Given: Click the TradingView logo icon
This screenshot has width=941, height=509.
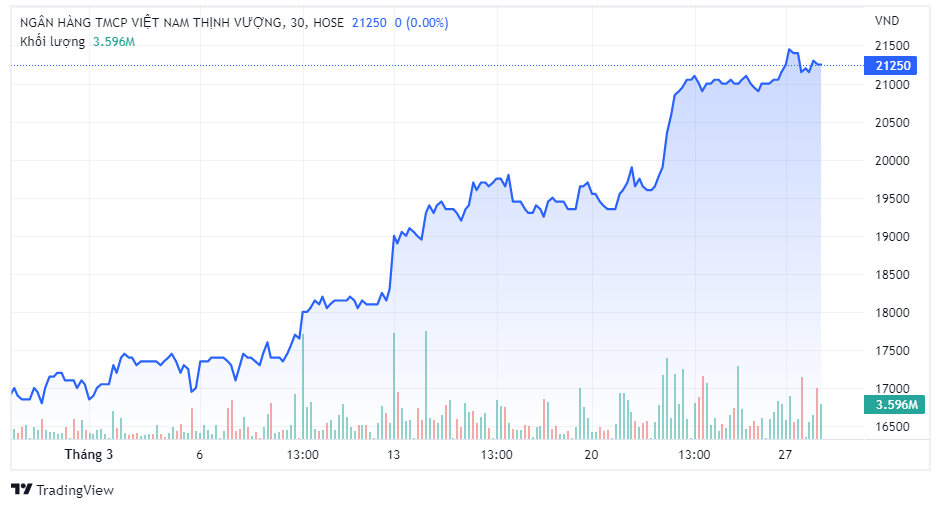Looking at the screenshot, I should 21,490.
